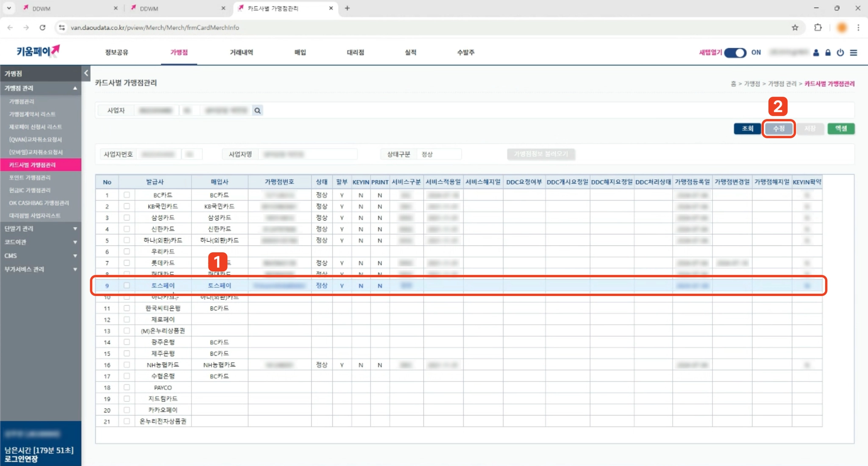The height and width of the screenshot is (466, 868).
Task: Click the 키움페이 logo
Action: [38, 51]
